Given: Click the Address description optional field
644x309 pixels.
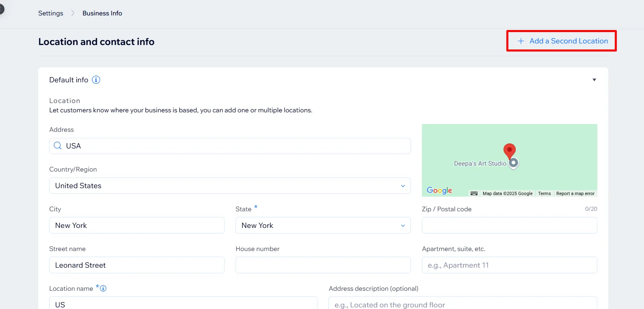Looking at the screenshot, I should point(463,303).
